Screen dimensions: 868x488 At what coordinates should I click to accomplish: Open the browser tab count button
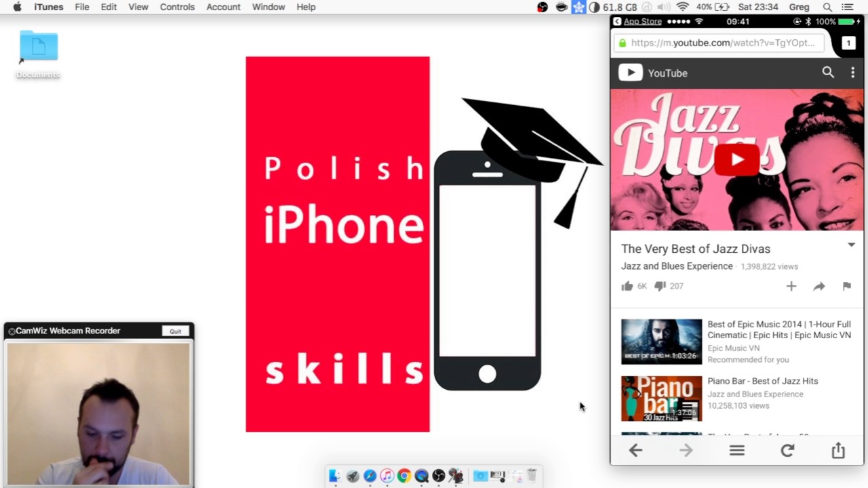848,43
